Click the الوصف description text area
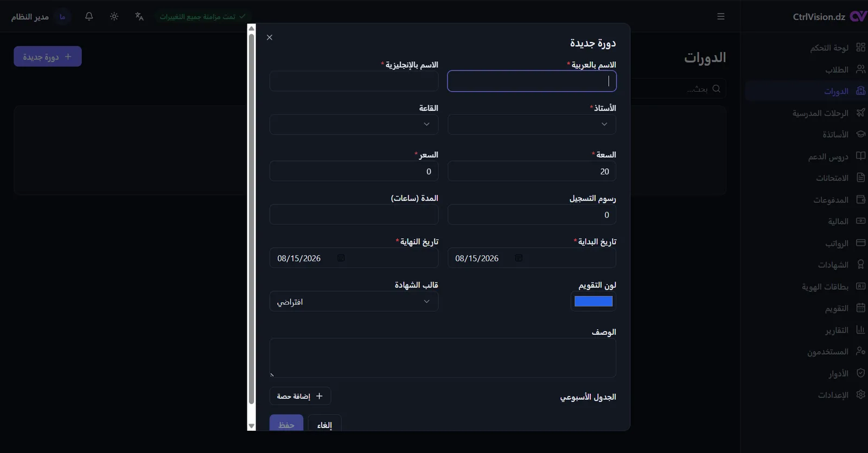Image resolution: width=868 pixels, height=453 pixels. (443, 358)
